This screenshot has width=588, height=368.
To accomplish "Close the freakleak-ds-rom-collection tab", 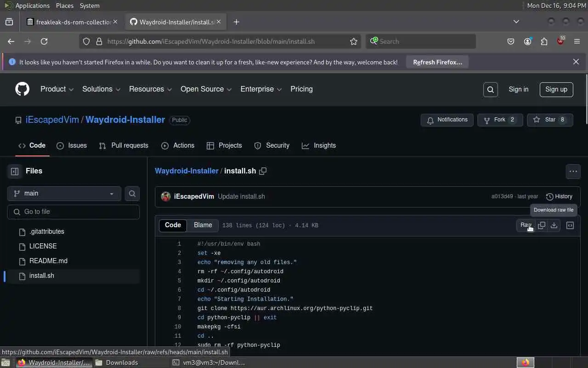I will 115,22.
